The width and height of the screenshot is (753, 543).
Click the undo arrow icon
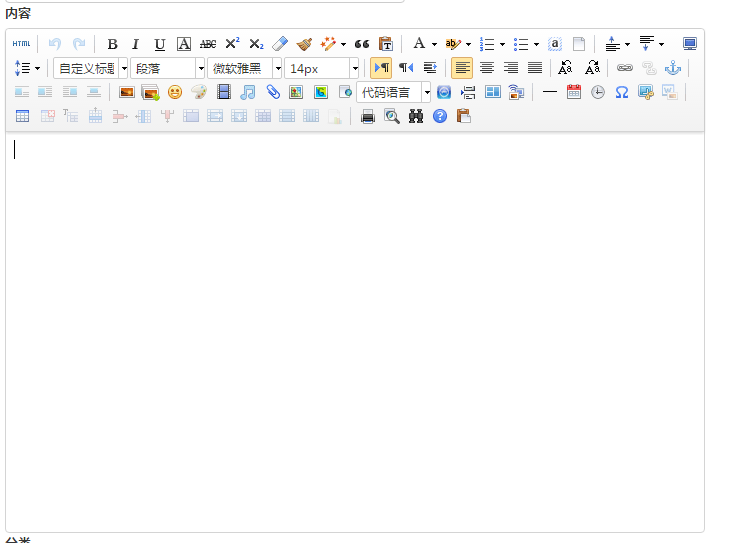55,44
